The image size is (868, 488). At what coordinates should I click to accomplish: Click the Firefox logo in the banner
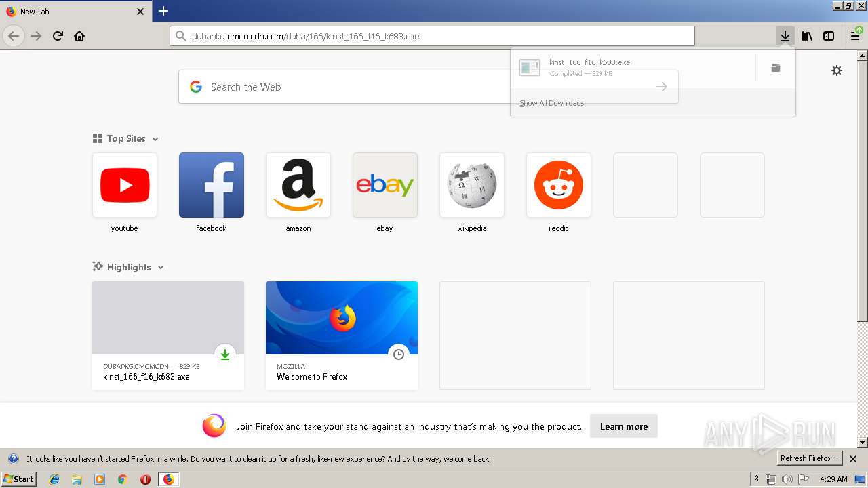[x=214, y=426]
